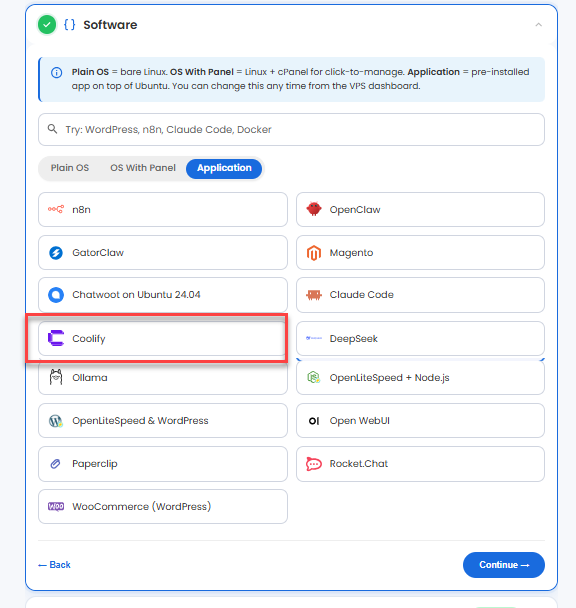Go back with the Back link
This screenshot has height=608, width=576.
[54, 565]
